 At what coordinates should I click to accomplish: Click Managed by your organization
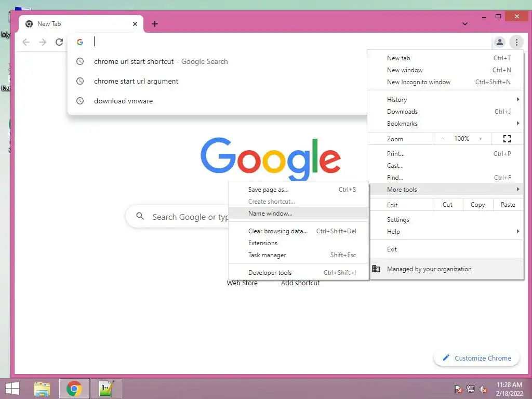pos(445,269)
